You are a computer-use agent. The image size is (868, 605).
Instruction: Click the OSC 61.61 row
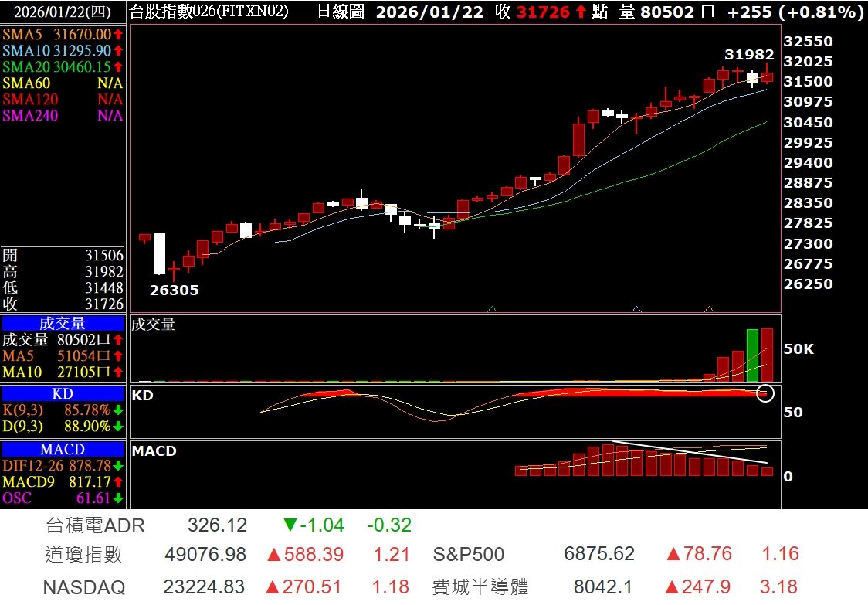pos(63,498)
